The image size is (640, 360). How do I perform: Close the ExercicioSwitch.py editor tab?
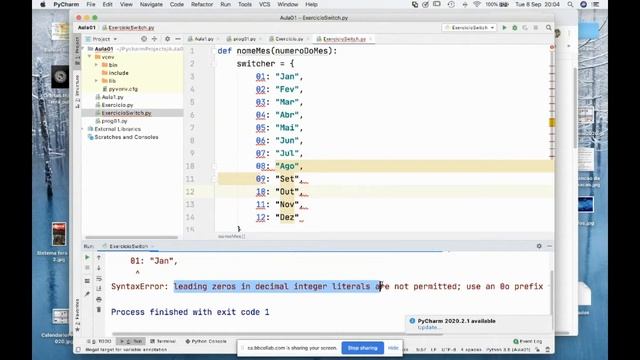[371, 39]
